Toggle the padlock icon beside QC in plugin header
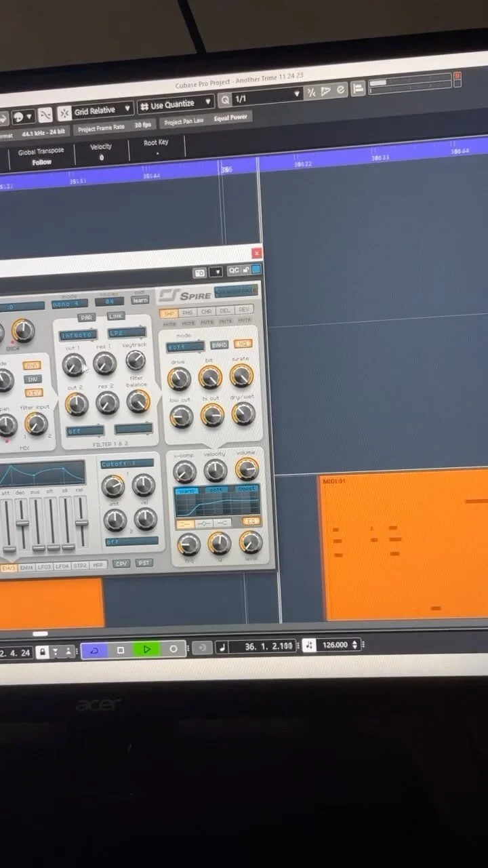The width and height of the screenshot is (488, 868). coord(245,270)
